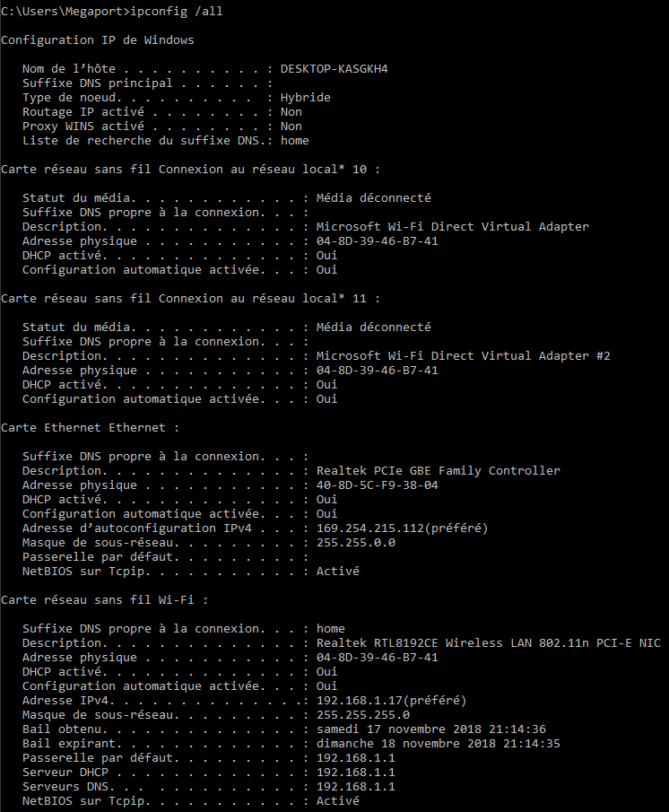
Task: Click the subnet mask value 255.255.0.0
Action: [355, 542]
